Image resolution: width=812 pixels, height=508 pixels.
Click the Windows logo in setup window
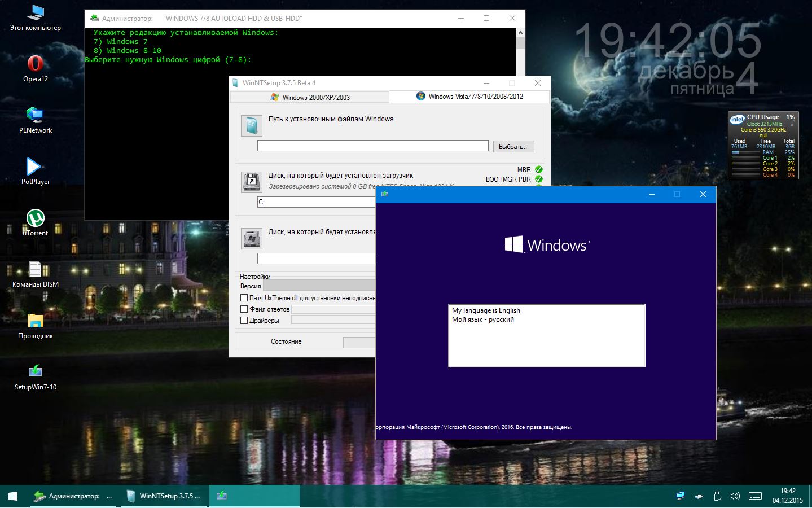[x=547, y=244]
